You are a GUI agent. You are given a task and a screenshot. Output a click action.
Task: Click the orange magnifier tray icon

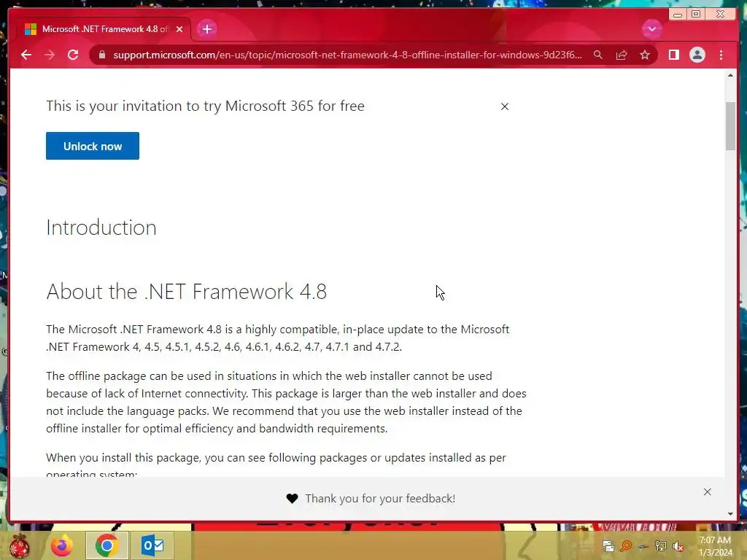tap(626, 546)
